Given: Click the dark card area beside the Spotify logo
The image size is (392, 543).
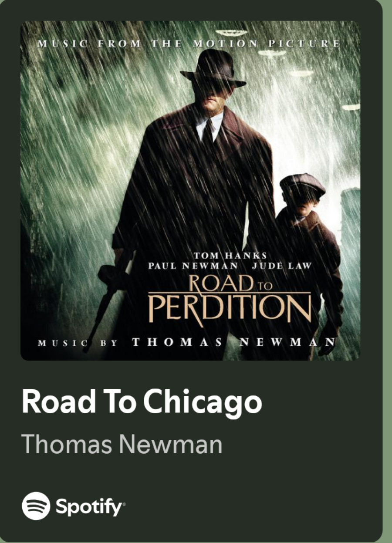Looking at the screenshot, I should pos(253,506).
